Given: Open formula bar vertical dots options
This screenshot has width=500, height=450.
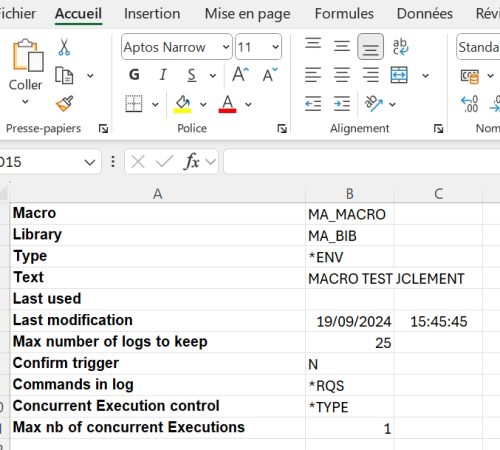Looking at the screenshot, I should click(113, 162).
